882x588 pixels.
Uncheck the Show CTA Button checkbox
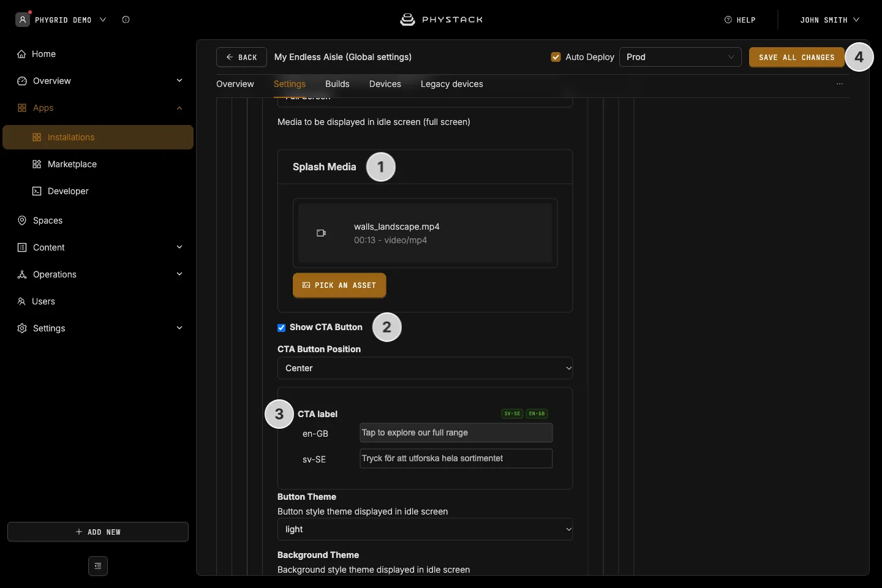282,328
